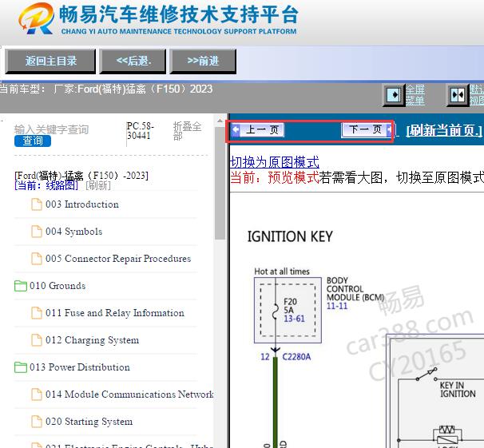Image resolution: width=484 pixels, height=448 pixels.
Task: Click the 刷新 refresh link in tree header
Action: coord(98,185)
